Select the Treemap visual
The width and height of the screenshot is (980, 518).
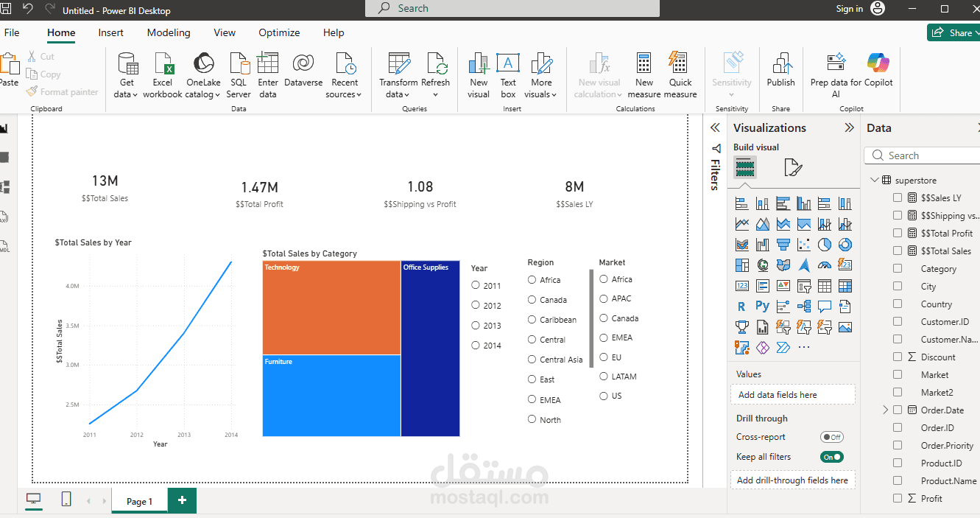pyautogui.click(x=742, y=265)
